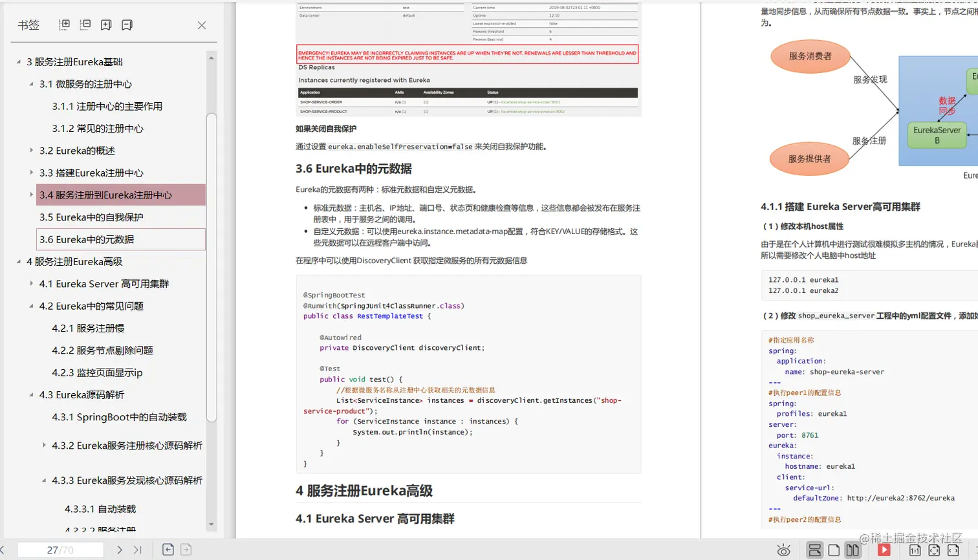978x560 pixels.
Task: Expand the 3.2 Eureka的概述 bookmark
Action: [31, 150]
